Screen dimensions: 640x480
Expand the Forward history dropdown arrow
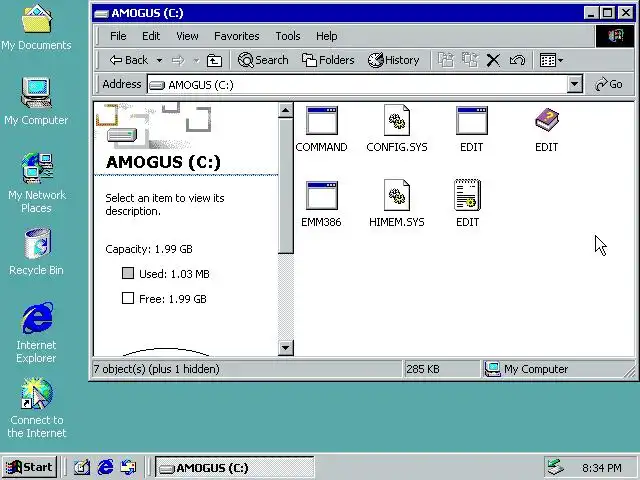pyautogui.click(x=196, y=60)
